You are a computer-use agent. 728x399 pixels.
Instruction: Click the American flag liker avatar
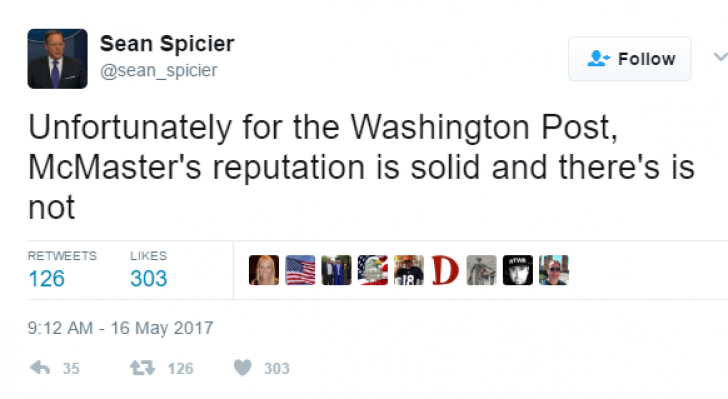[x=300, y=270]
